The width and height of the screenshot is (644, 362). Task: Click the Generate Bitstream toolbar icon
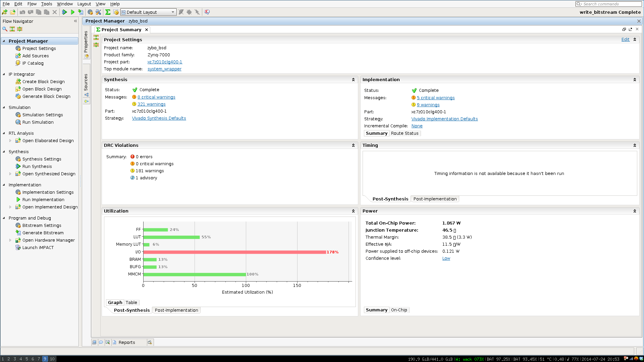80,12
